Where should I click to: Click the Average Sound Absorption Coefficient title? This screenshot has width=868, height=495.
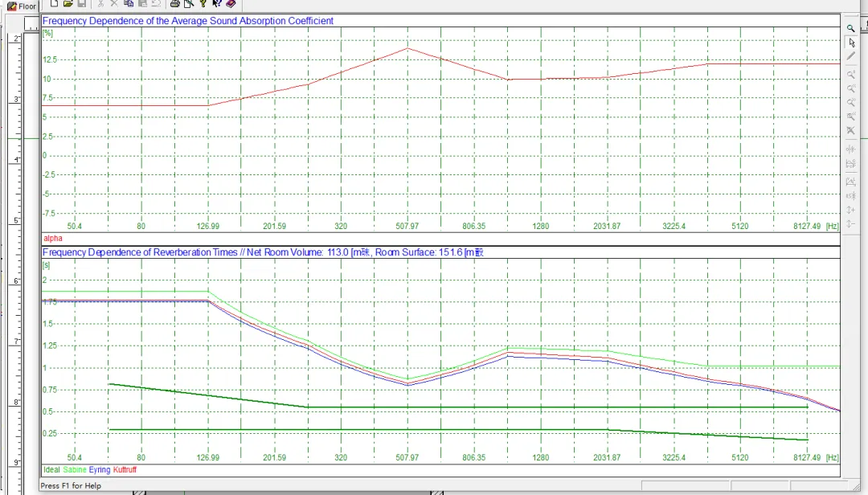coord(187,20)
